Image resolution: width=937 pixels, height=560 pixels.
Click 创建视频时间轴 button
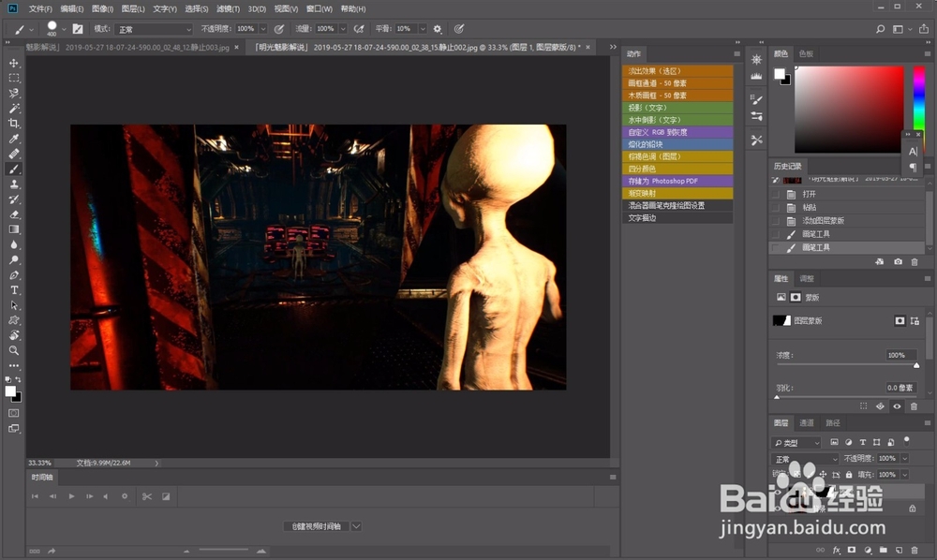click(x=317, y=526)
